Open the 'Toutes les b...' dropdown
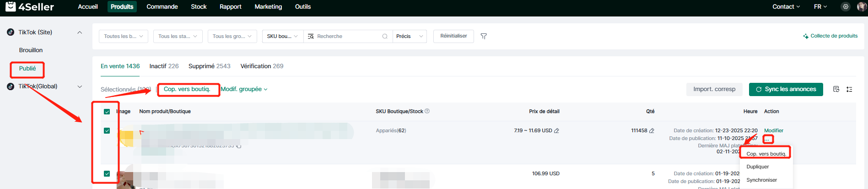The width and height of the screenshot is (868, 189). click(123, 36)
